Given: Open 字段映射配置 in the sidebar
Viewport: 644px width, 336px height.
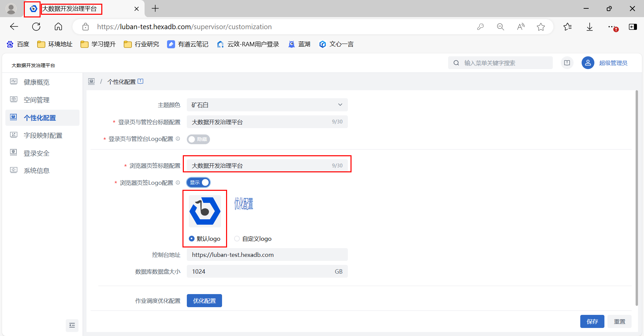Looking at the screenshot, I should click(42, 135).
